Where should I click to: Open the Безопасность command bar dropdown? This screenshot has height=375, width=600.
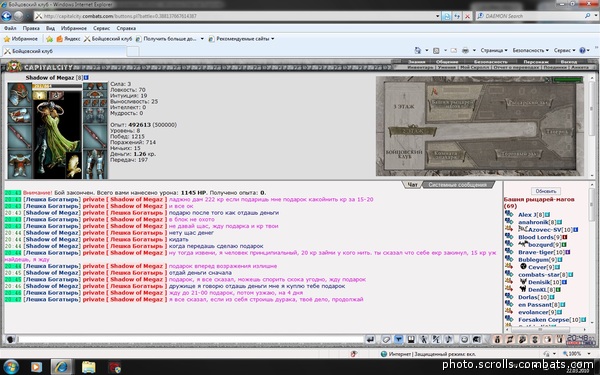coord(530,50)
